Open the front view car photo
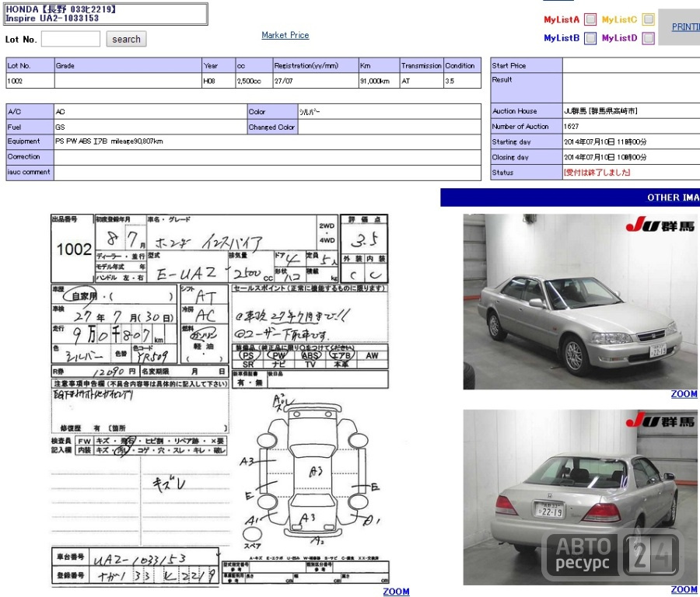 tap(580, 302)
